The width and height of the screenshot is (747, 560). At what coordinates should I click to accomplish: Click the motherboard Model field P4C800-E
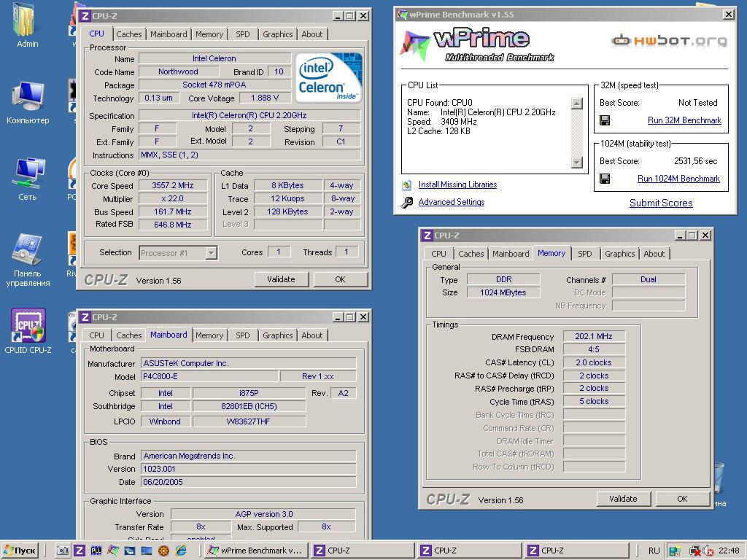pyautogui.click(x=209, y=377)
